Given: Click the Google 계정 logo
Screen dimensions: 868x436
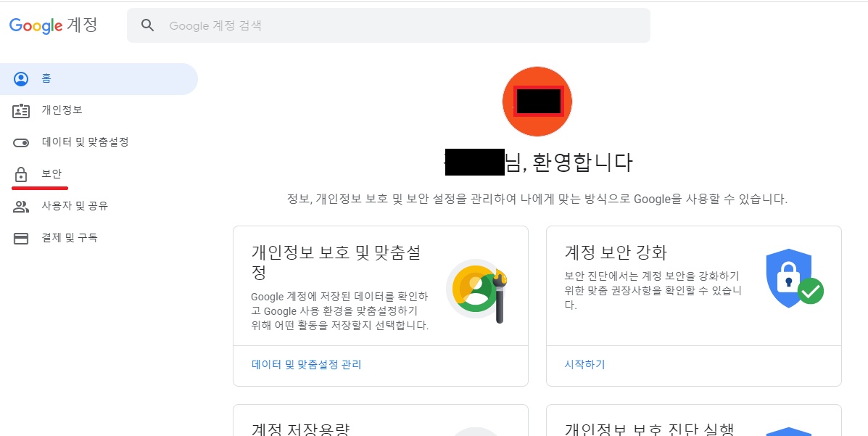Looking at the screenshot, I should (53, 25).
